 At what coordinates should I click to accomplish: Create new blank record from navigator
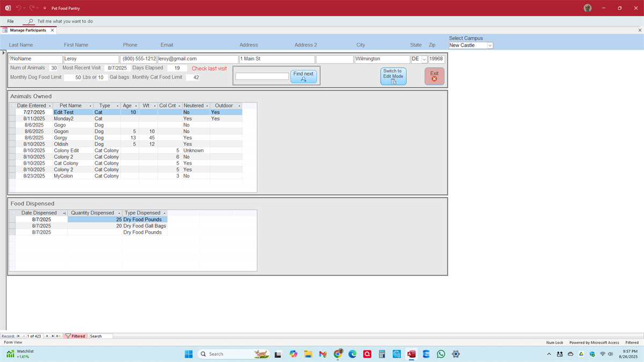coord(58,336)
